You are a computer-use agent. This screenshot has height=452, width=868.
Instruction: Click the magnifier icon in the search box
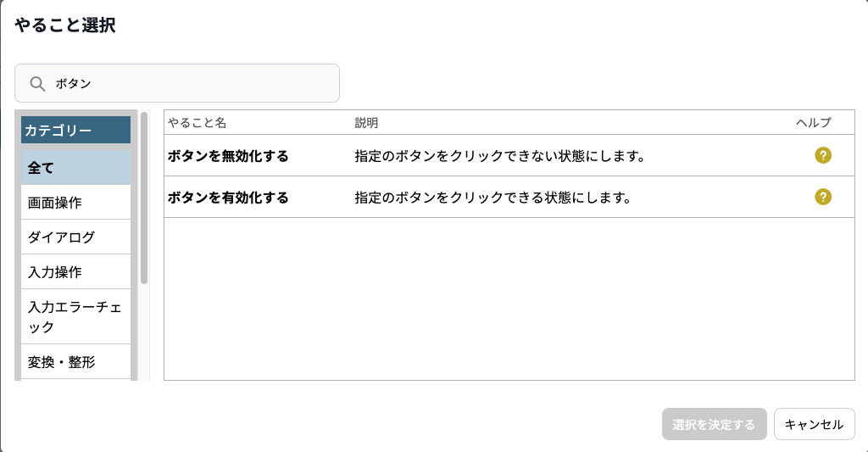pos(37,84)
